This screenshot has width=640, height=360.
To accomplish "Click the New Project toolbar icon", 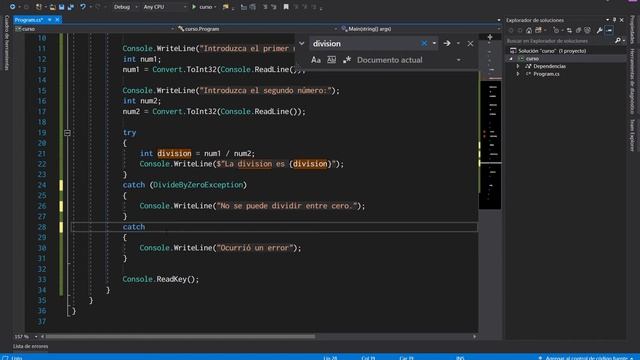I will click(39, 7).
